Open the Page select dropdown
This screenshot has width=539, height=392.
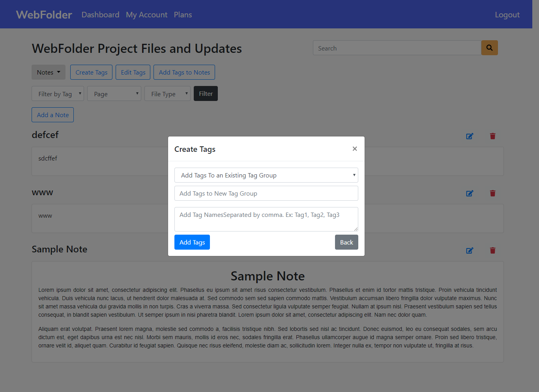[x=114, y=93]
